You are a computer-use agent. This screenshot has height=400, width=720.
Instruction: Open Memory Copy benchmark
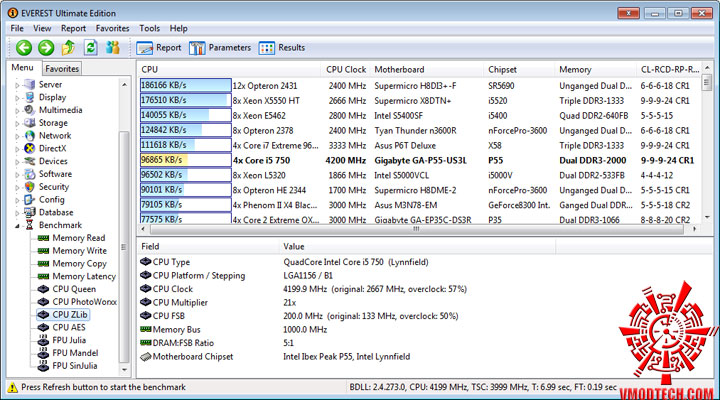pos(72,264)
